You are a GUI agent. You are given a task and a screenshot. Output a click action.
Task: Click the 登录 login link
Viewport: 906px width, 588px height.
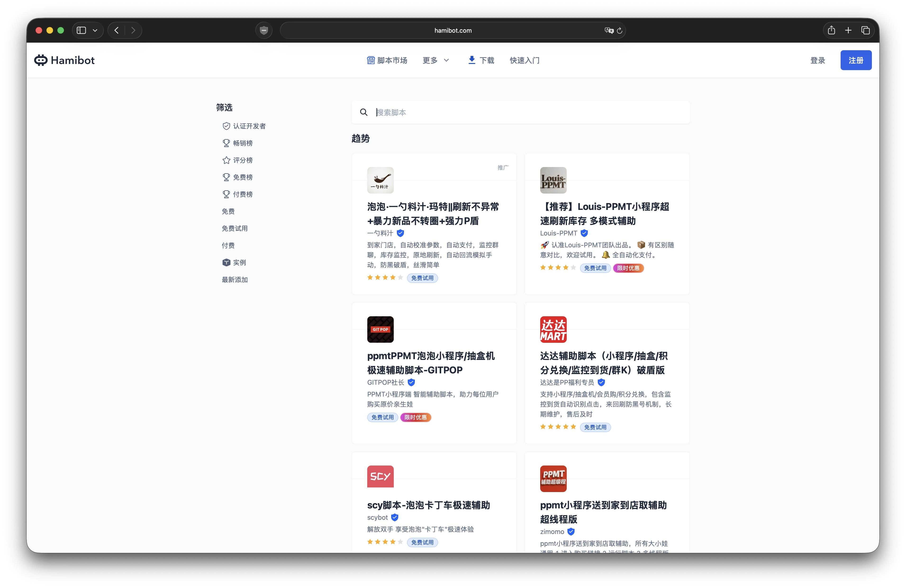click(817, 60)
